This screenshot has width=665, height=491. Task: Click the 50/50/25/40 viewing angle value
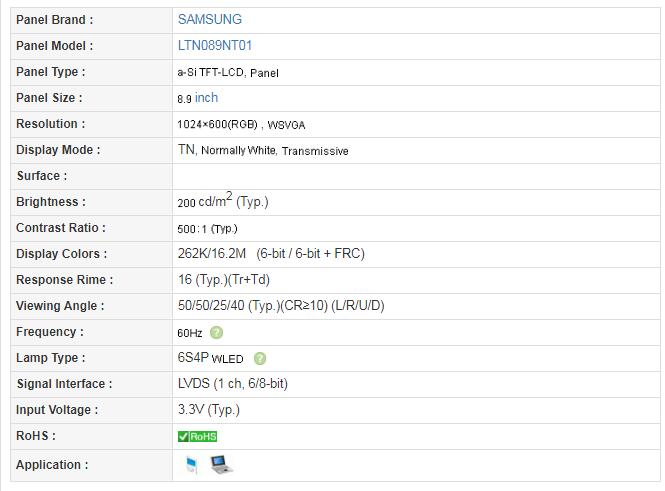[281, 306]
